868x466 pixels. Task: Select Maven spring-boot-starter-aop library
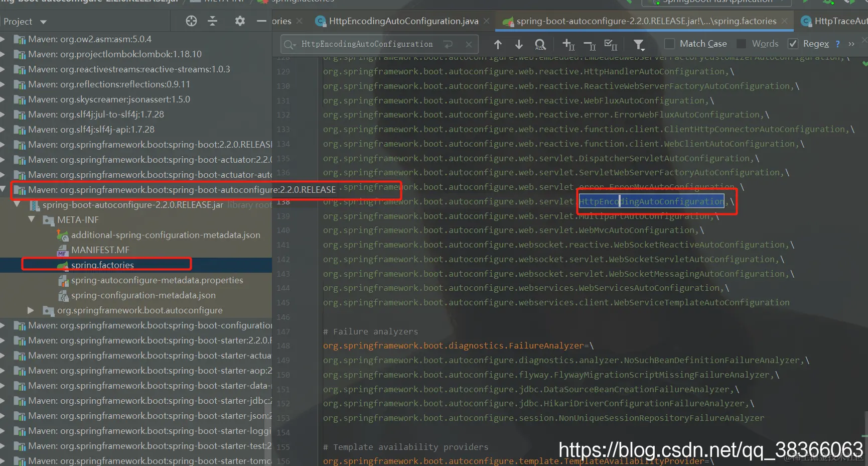150,371
